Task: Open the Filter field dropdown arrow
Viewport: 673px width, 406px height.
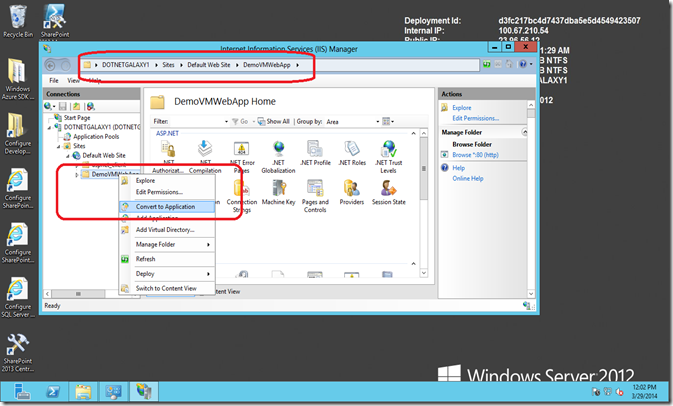Action: [x=226, y=122]
